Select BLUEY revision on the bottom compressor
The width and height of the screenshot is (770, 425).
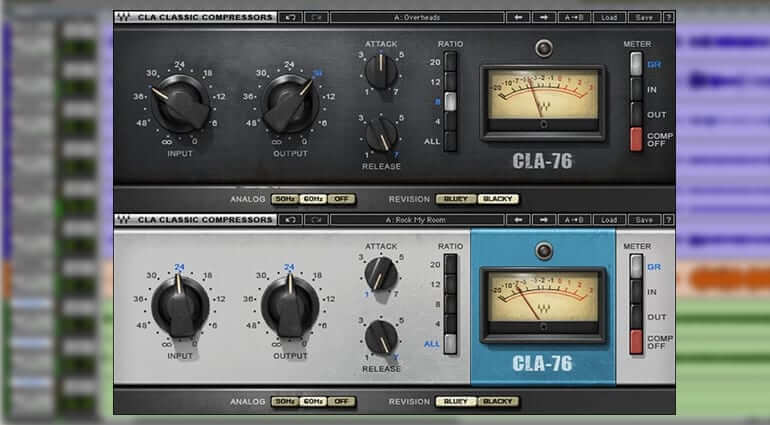[x=456, y=401]
